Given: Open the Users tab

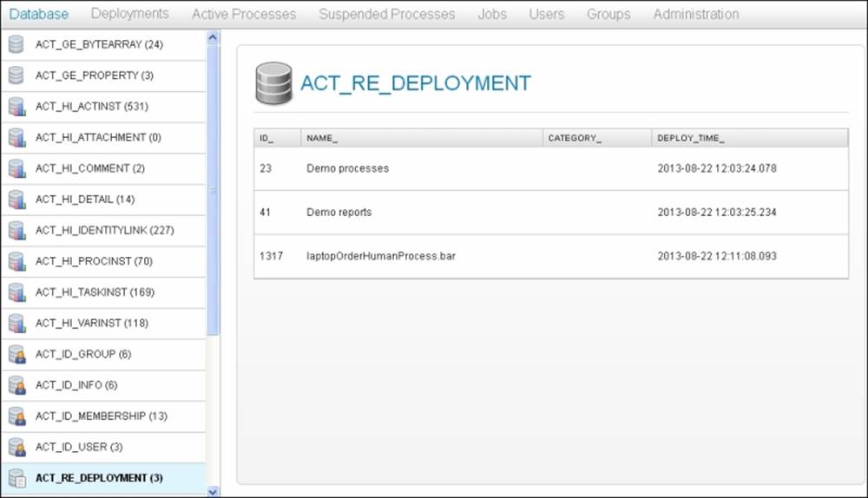Looking at the screenshot, I should point(546,14).
